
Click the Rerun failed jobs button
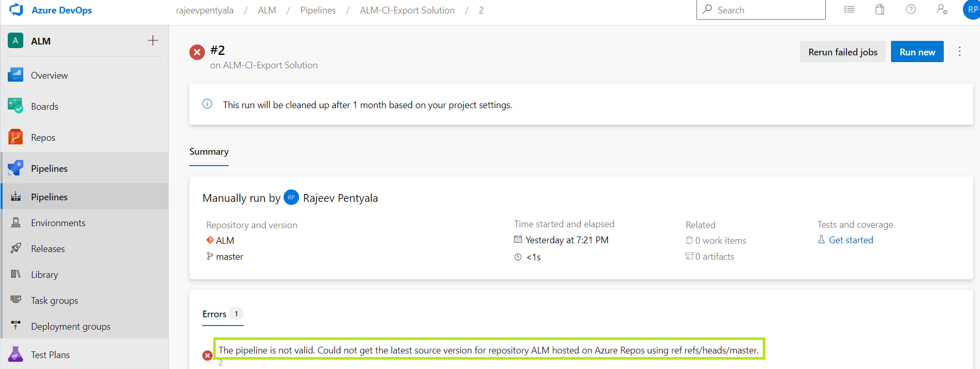point(843,52)
